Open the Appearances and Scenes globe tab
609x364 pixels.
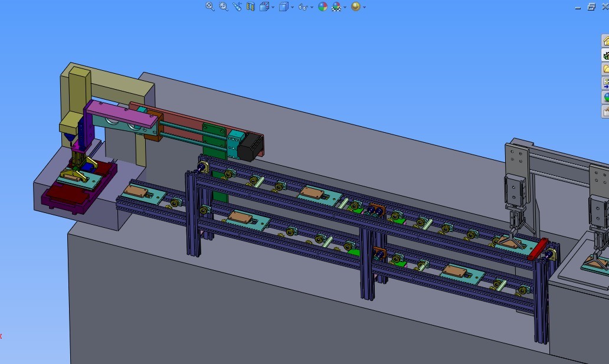(605, 97)
